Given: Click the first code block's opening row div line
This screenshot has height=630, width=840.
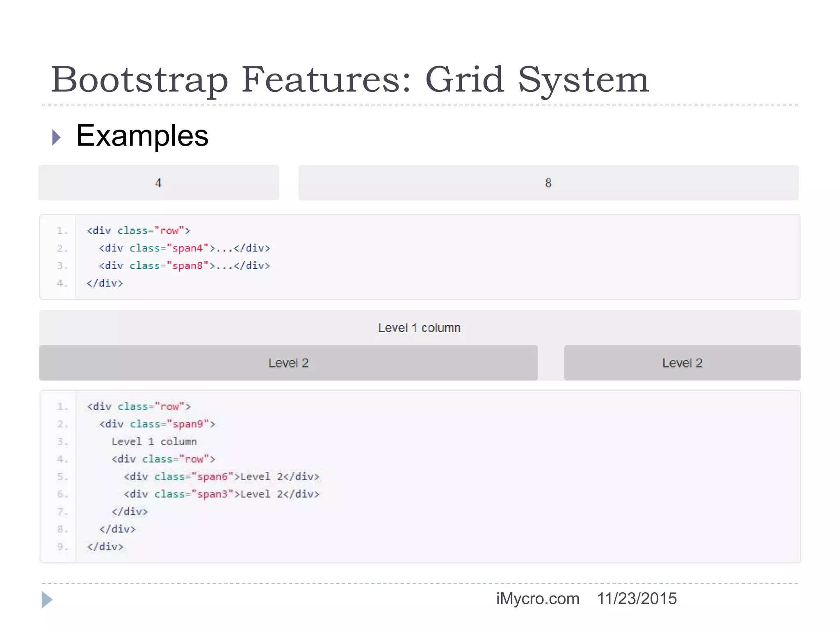Looking at the screenshot, I should pos(139,231).
